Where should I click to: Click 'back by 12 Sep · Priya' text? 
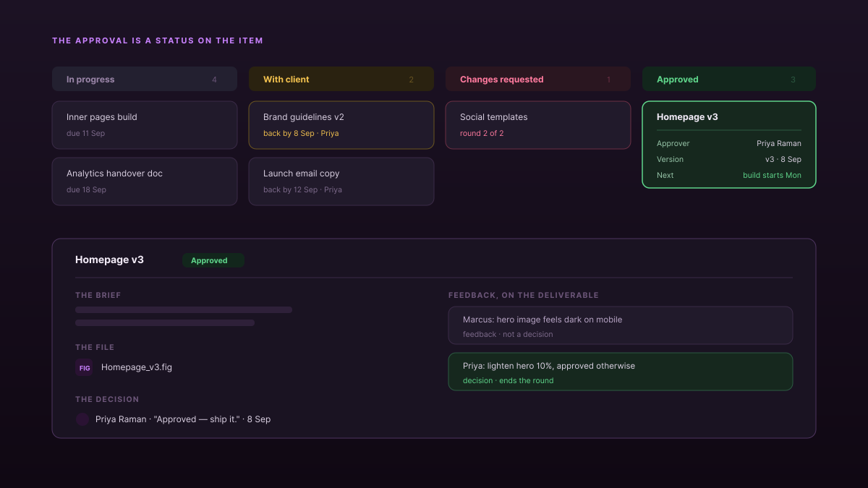pos(302,189)
